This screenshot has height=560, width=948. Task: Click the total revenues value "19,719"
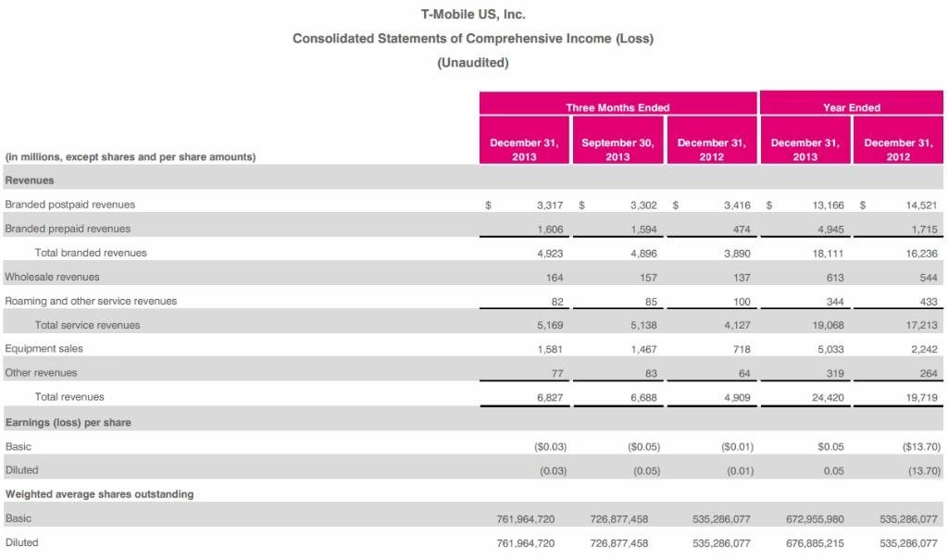(921, 397)
